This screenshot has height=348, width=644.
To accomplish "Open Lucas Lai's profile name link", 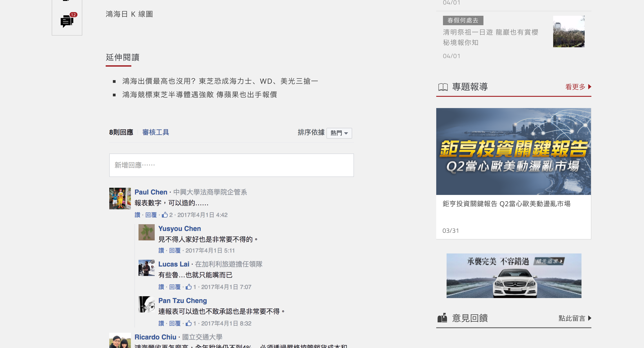I will 174,264.
